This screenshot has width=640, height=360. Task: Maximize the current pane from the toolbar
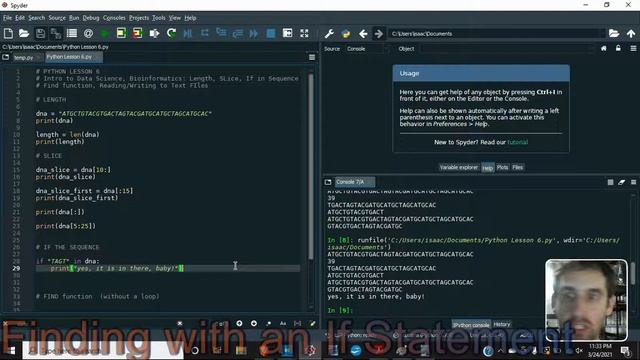pyautogui.click(x=287, y=33)
